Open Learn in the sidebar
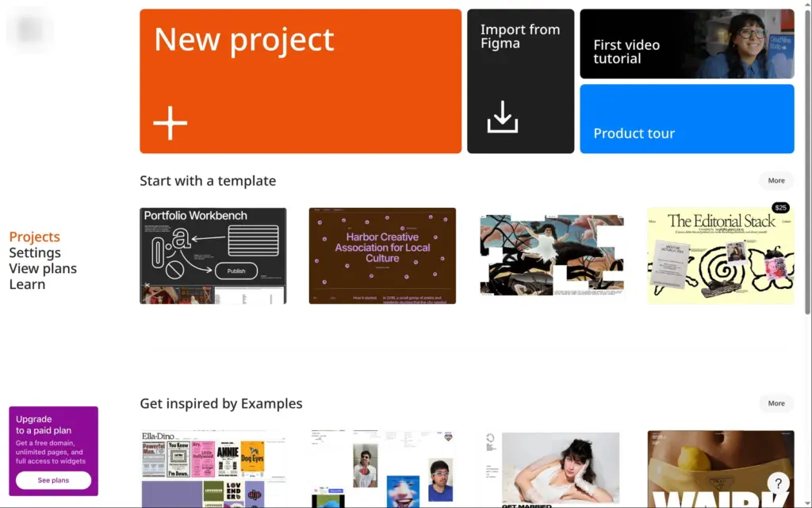 click(27, 284)
